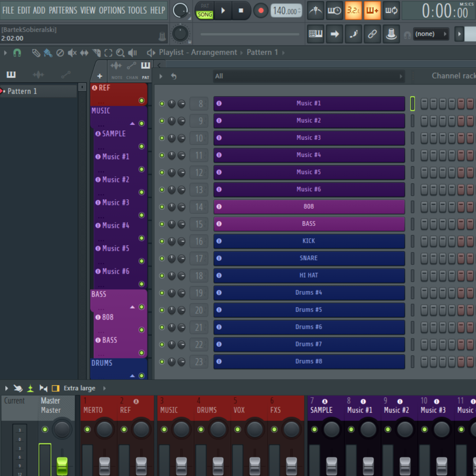Collapse the DRUMS track group
The height and width of the screenshot is (476, 476).
click(132, 376)
